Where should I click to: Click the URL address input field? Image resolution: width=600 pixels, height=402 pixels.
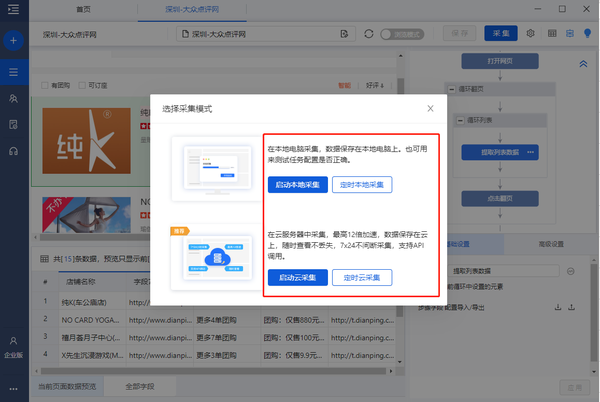266,34
